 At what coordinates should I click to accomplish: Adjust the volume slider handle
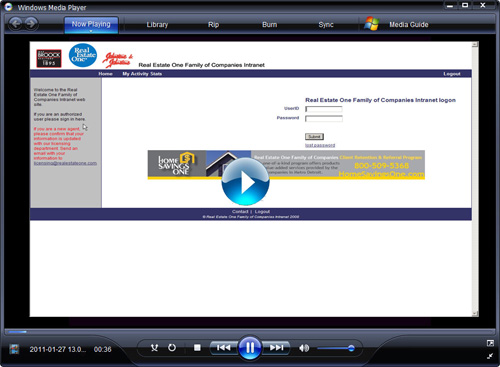tap(351, 348)
